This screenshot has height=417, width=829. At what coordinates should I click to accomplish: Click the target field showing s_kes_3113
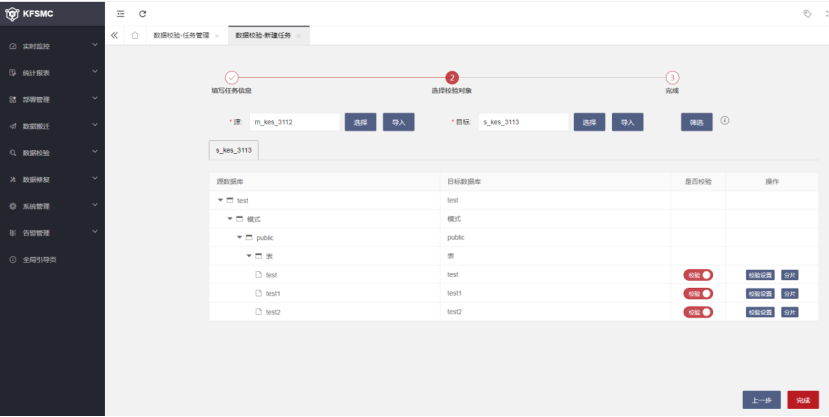[x=523, y=122]
